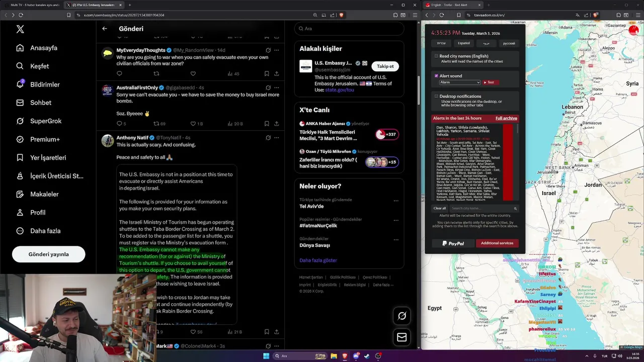Open options for Tel Aviv'de trend
Screen dimensions: 644x362
click(x=396, y=201)
